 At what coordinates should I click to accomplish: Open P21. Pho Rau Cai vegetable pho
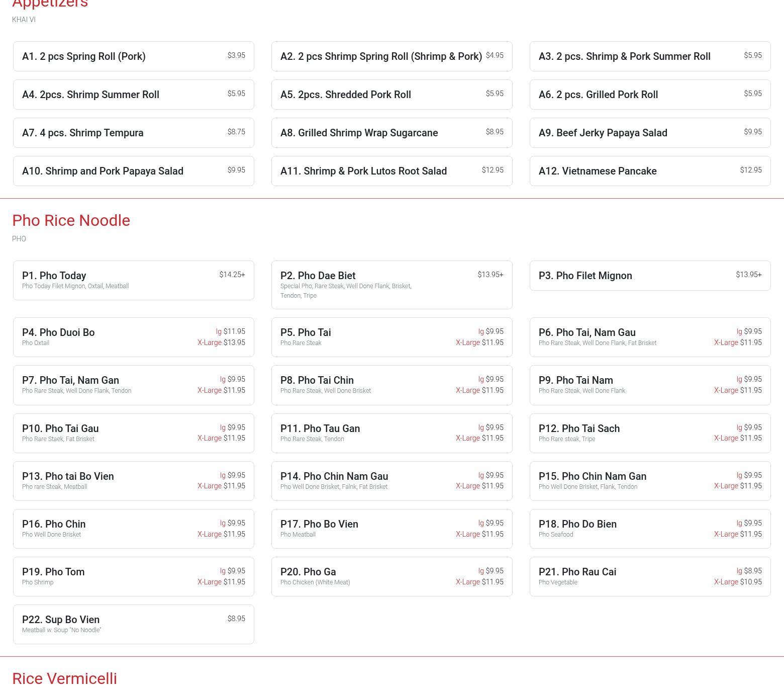[650, 576]
